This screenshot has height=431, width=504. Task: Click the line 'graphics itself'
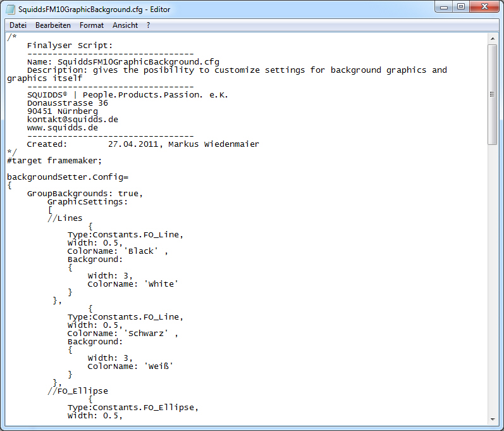coord(45,78)
